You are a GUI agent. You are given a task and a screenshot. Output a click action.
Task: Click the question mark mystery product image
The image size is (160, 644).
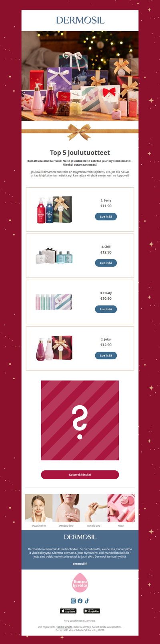pos(80,420)
